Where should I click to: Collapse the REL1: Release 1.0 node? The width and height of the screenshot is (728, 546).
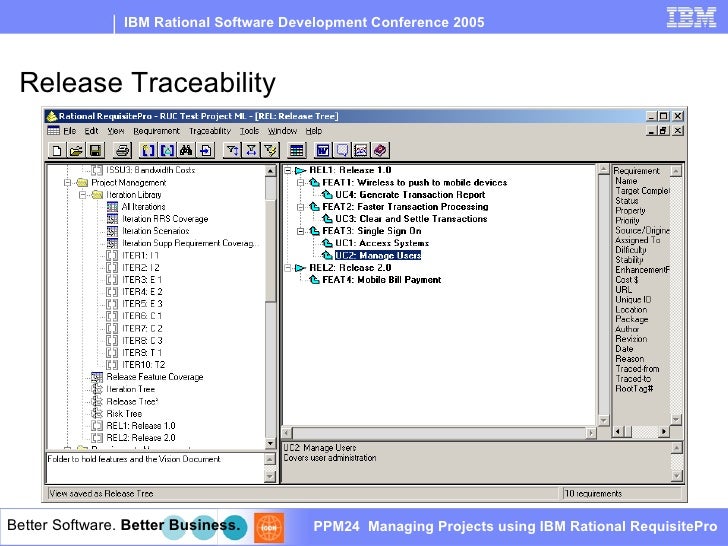coord(288,170)
